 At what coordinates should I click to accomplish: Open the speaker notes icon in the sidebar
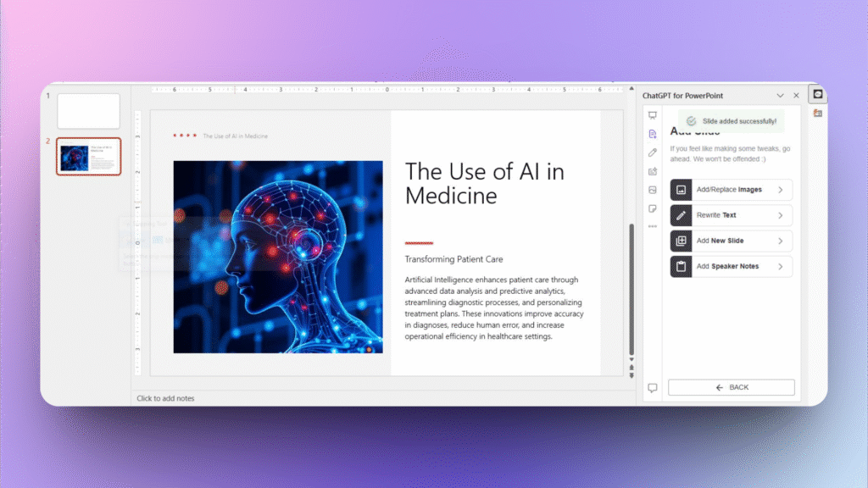653,208
